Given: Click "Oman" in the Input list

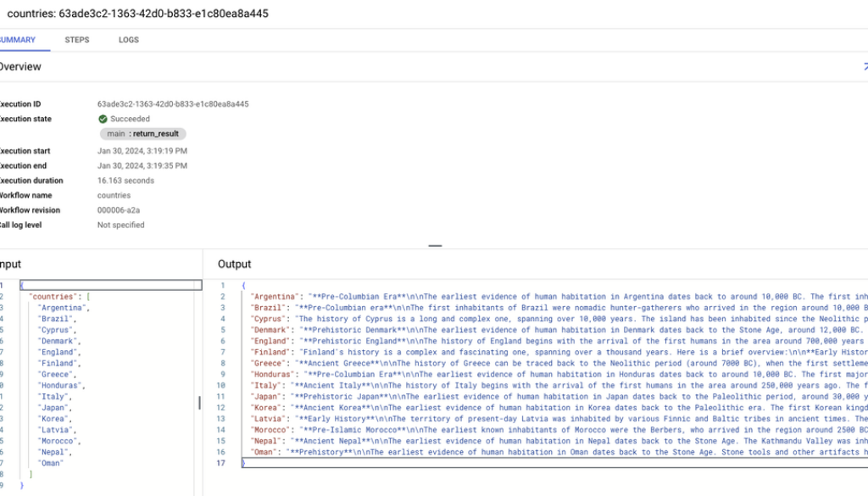Looking at the screenshot, I should [x=52, y=463].
